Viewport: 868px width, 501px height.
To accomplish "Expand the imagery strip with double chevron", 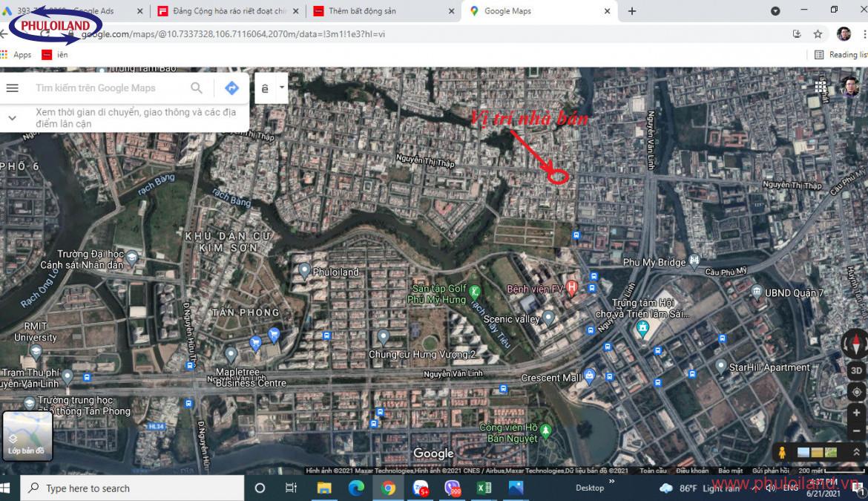I will [x=856, y=452].
